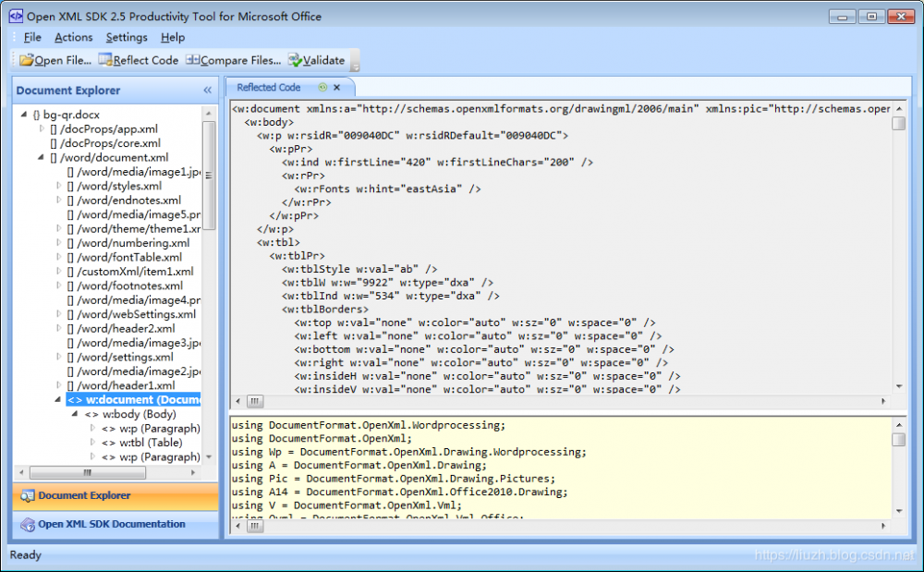Screen dimensions: 924x572
Task: Expand the /word/endnotes.xml node
Action: (x=58, y=201)
